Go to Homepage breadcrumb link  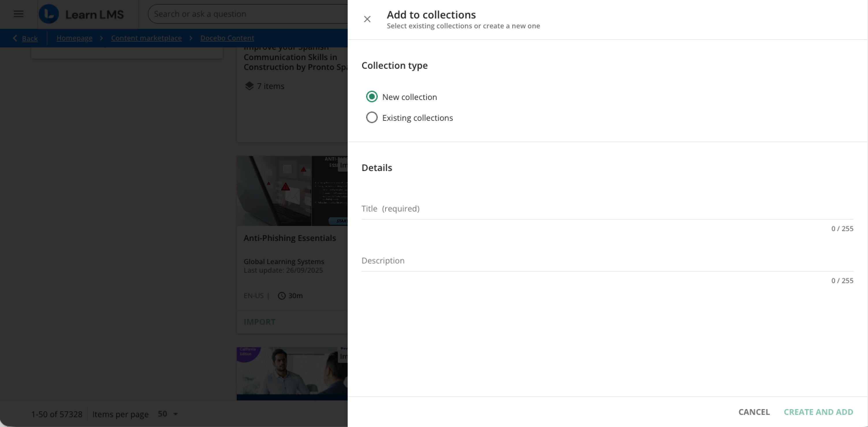74,38
